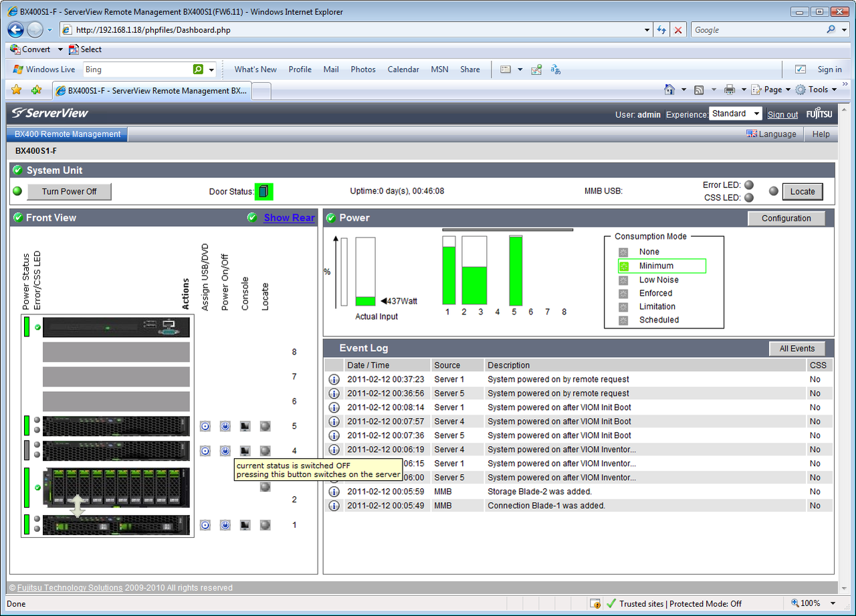856x616 pixels.
Task: Click the Actual Input power bar
Action: point(365,272)
